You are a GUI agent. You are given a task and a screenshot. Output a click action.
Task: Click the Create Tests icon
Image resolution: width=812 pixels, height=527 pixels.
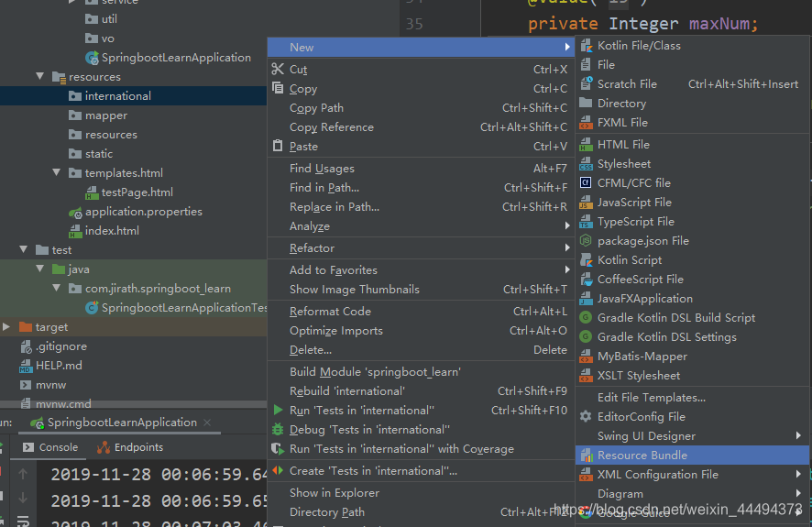pos(278,470)
